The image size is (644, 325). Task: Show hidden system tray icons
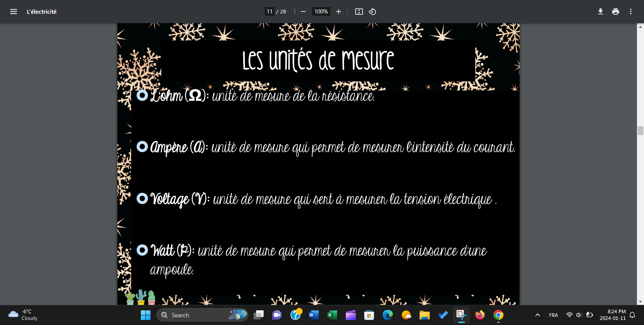pos(537,315)
